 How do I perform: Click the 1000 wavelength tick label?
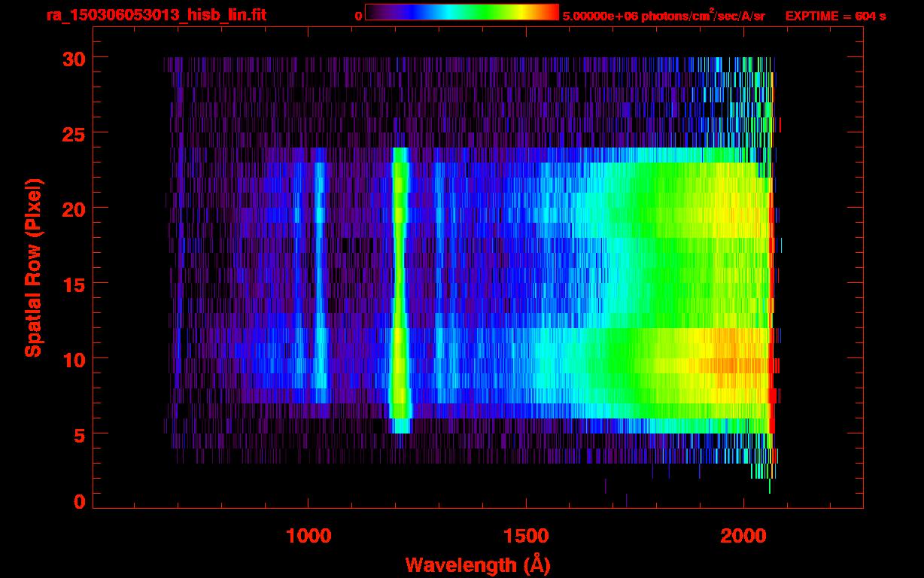(x=309, y=537)
